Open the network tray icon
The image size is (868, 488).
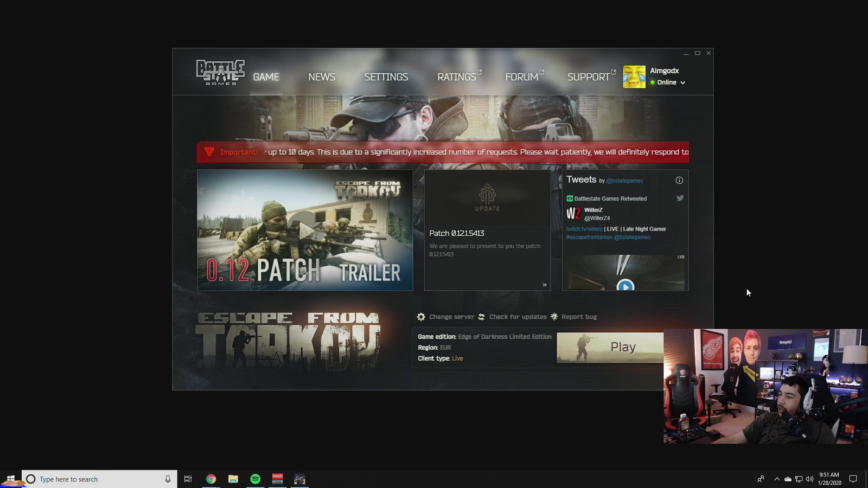[799, 479]
